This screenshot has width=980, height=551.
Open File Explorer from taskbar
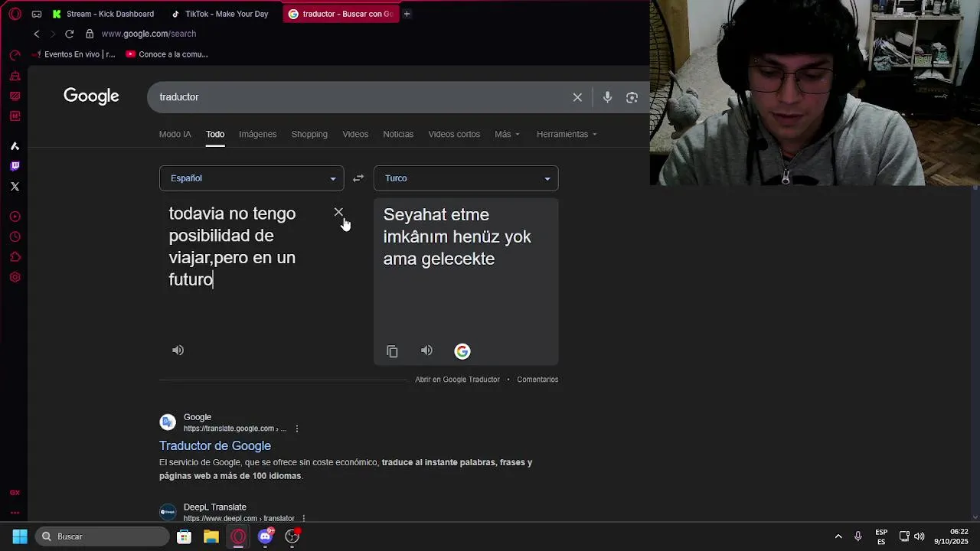point(211,536)
